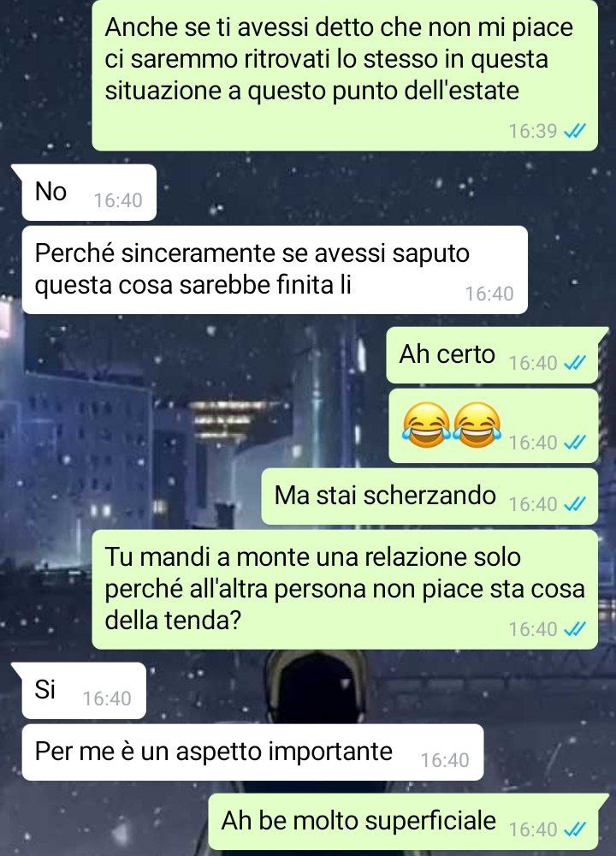
Task: Tap the blue double check on 'Ah certo'
Action: tap(574, 362)
